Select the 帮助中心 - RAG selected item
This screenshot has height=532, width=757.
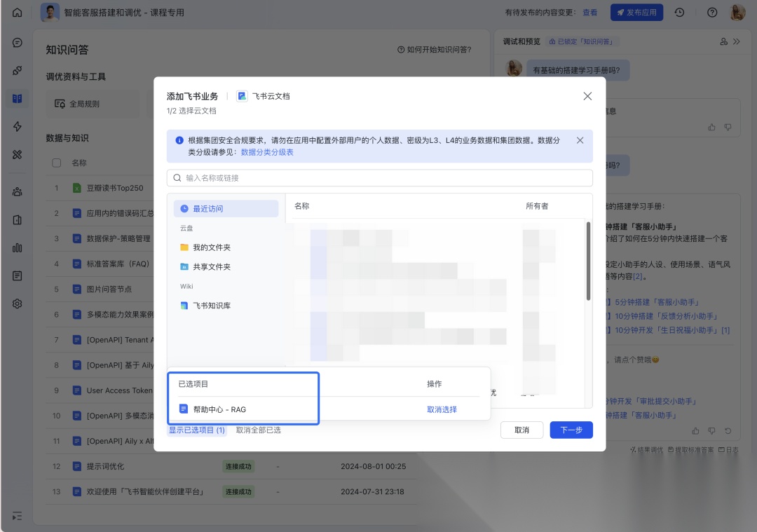click(x=212, y=409)
